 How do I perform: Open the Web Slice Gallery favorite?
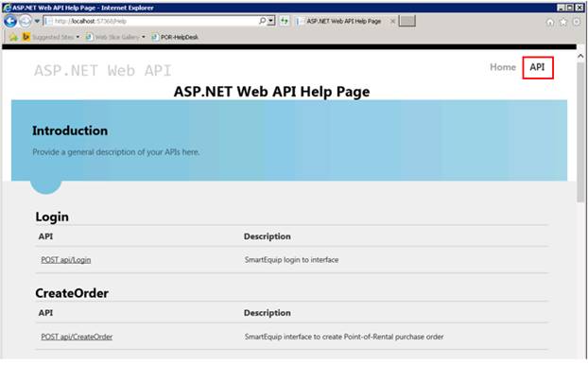point(112,37)
